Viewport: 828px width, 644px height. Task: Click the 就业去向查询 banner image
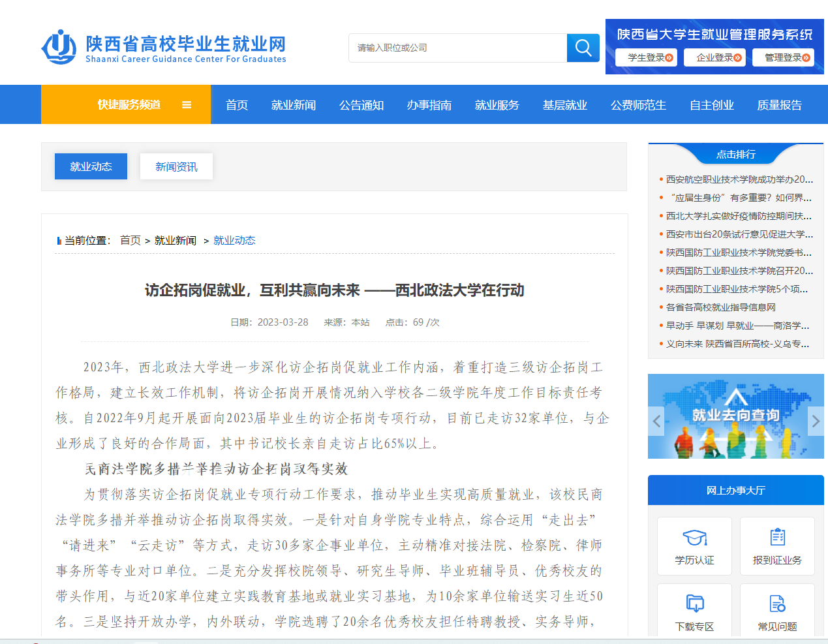pos(735,416)
